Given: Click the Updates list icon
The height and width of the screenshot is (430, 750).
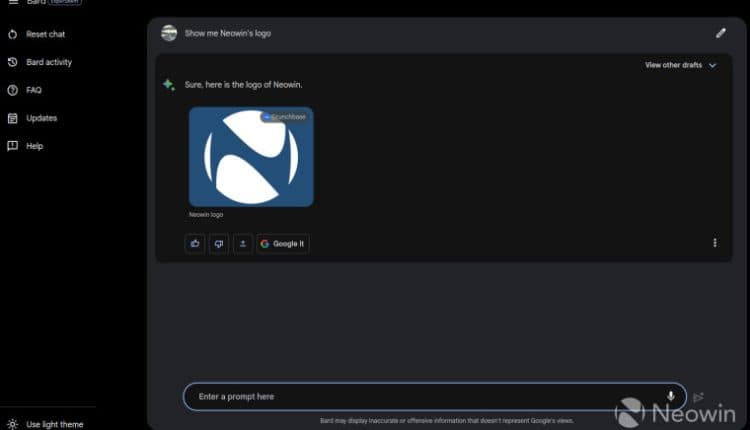Looking at the screenshot, I should [13, 118].
